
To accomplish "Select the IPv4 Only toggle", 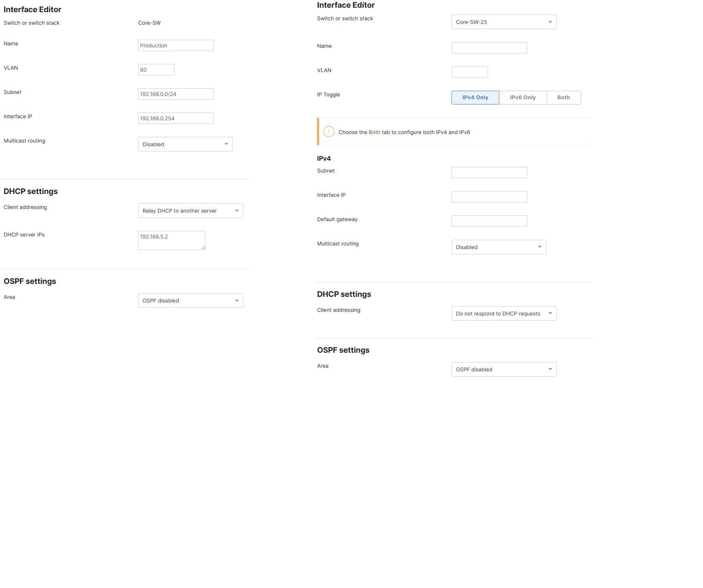I will (475, 97).
